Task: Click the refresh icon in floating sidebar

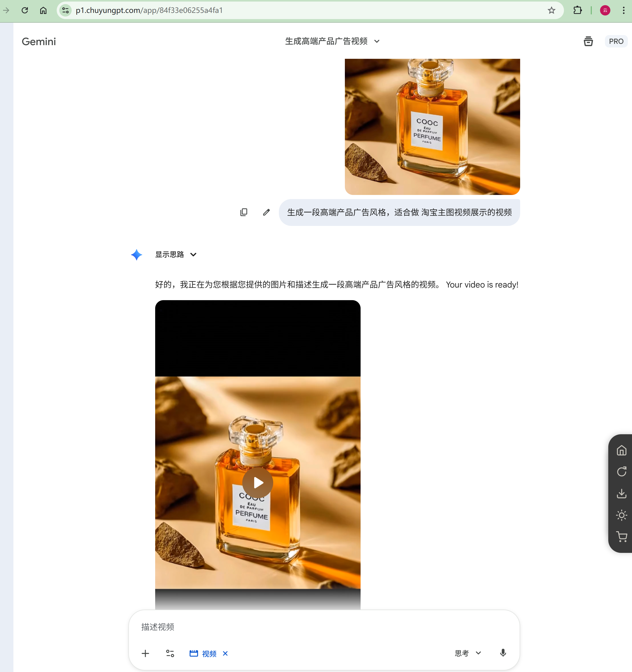Action: coord(621,472)
